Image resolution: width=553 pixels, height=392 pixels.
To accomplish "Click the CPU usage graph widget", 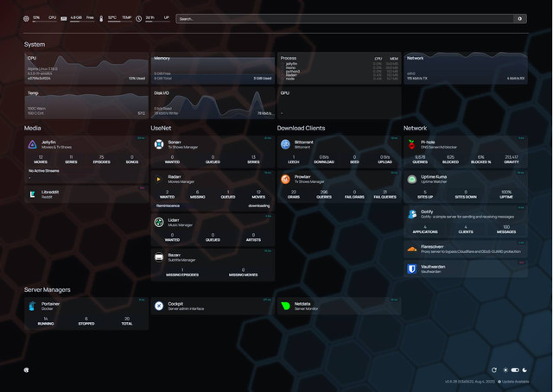I will tap(86, 68).
